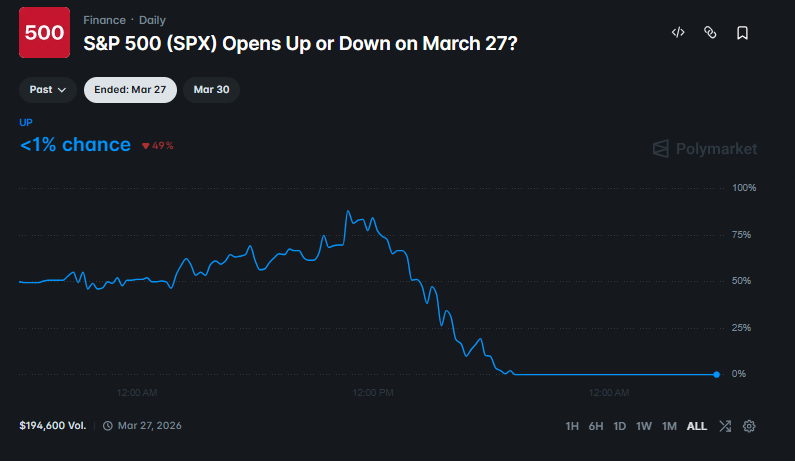795x461 pixels.
Task: Click the embed code icon
Action: [x=678, y=33]
